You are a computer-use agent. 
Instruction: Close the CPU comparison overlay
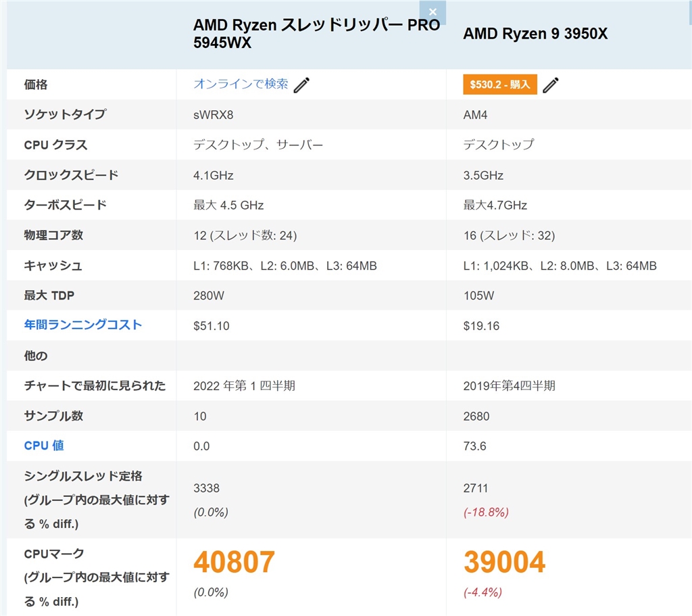pyautogui.click(x=432, y=11)
